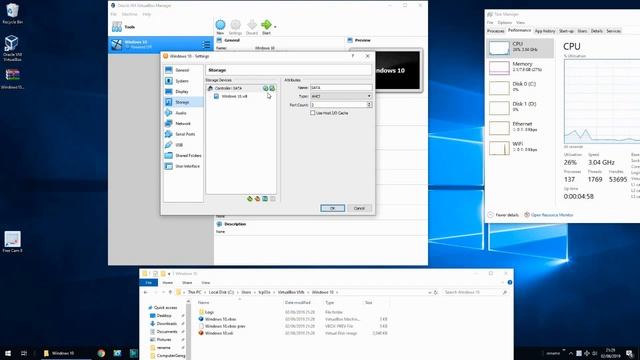
Task: Go up one folder in File Explorer
Action: tap(170, 292)
